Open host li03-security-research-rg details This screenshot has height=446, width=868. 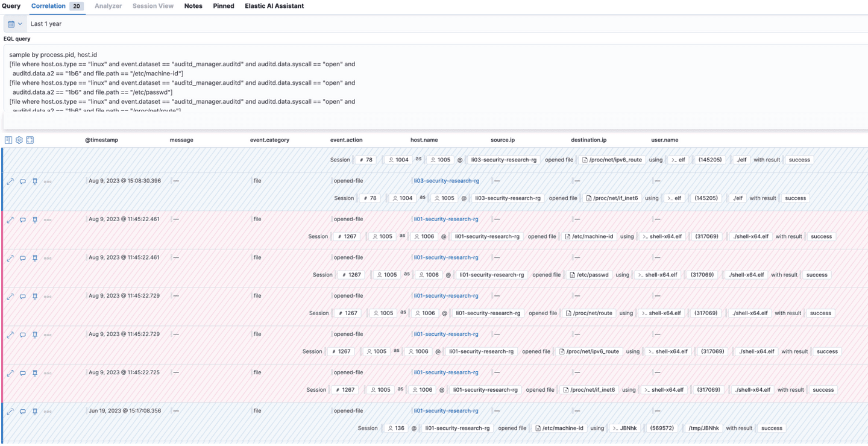pyautogui.click(x=447, y=180)
